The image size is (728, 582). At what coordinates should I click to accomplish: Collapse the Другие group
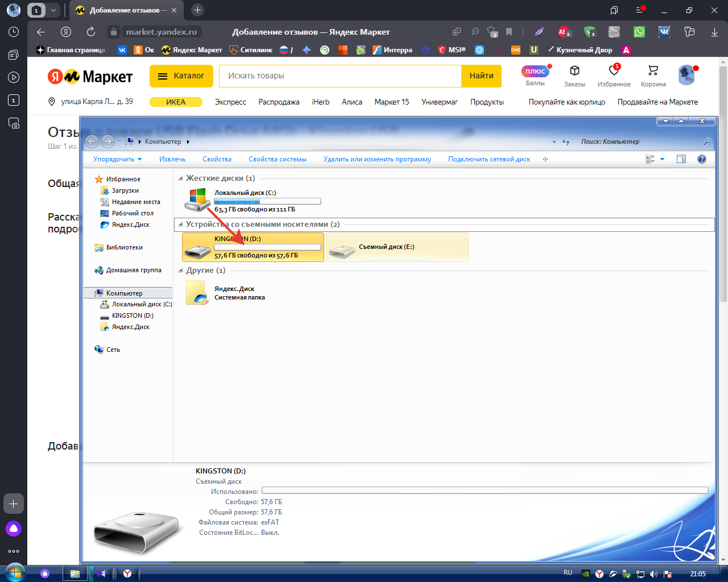tap(181, 271)
